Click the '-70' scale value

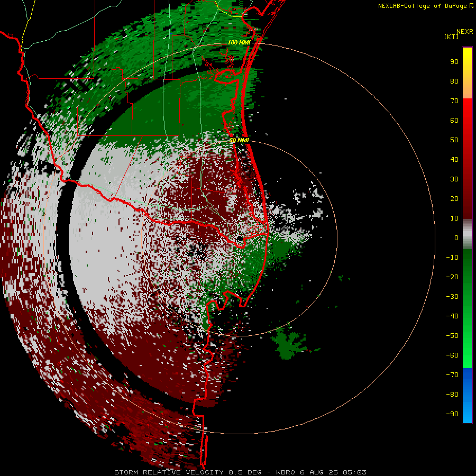(x=452, y=375)
